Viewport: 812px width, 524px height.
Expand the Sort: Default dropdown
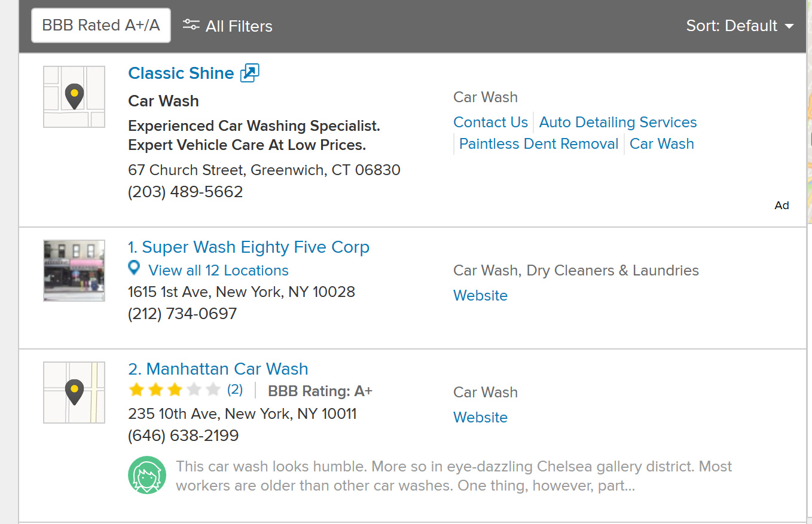point(740,26)
